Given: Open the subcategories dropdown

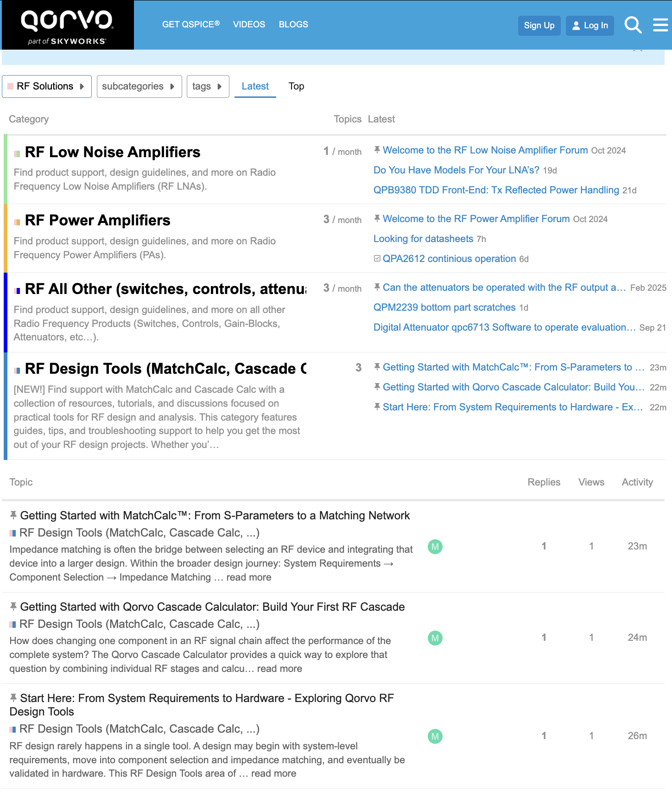Looking at the screenshot, I should click(x=139, y=86).
